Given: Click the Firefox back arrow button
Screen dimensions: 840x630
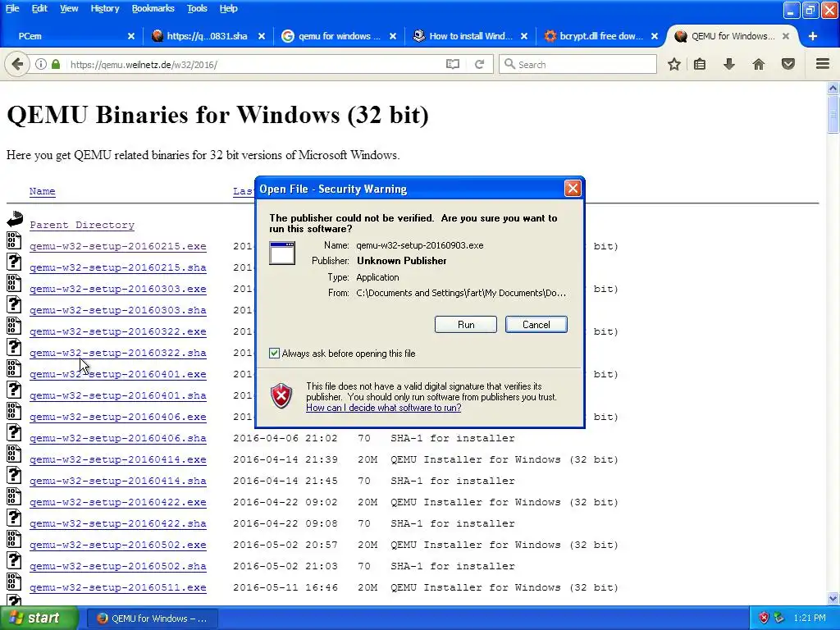Looking at the screenshot, I should (x=17, y=64).
